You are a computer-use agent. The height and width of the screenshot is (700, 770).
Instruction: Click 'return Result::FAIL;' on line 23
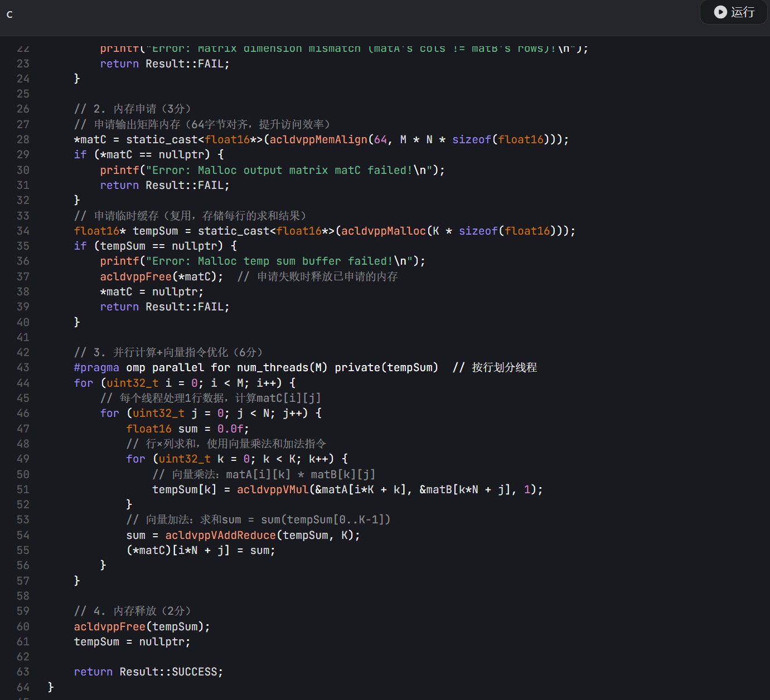pyautogui.click(x=164, y=64)
